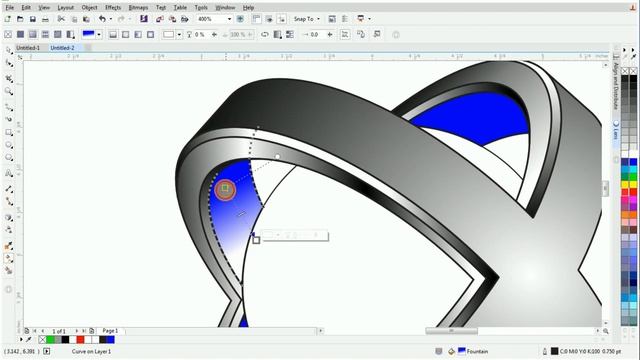640x360 pixels.
Task: Click the Import icon
Action: coord(160,19)
